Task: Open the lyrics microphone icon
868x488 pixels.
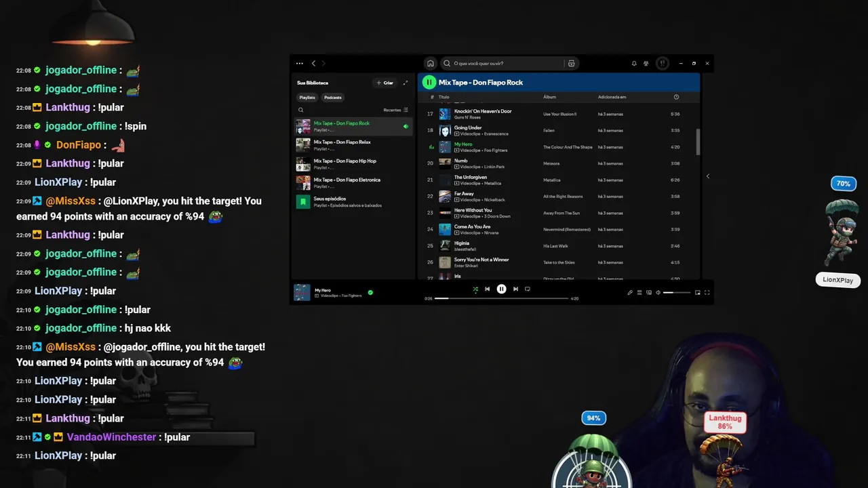Action: pyautogui.click(x=630, y=293)
